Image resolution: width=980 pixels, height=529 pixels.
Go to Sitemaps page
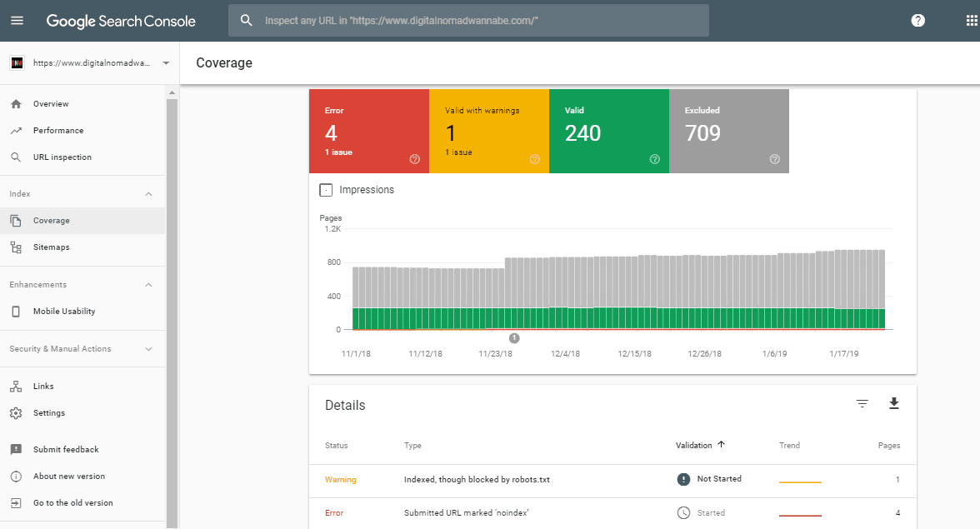click(x=51, y=247)
